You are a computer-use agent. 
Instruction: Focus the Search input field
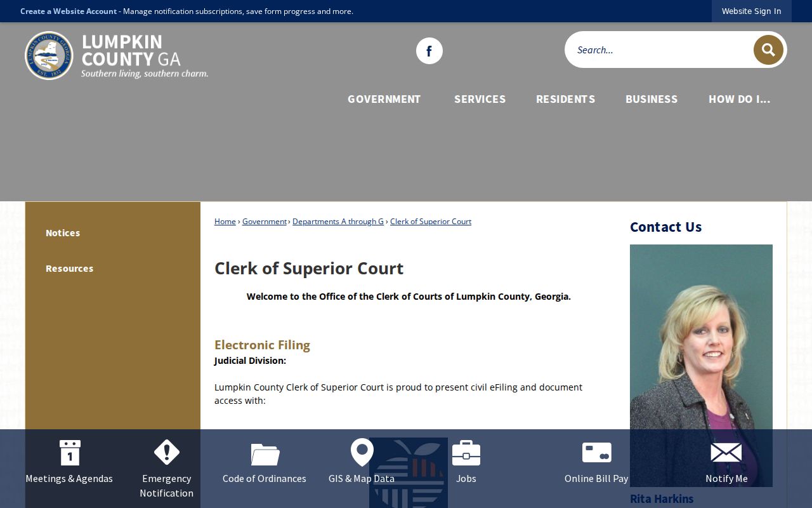coord(660,50)
